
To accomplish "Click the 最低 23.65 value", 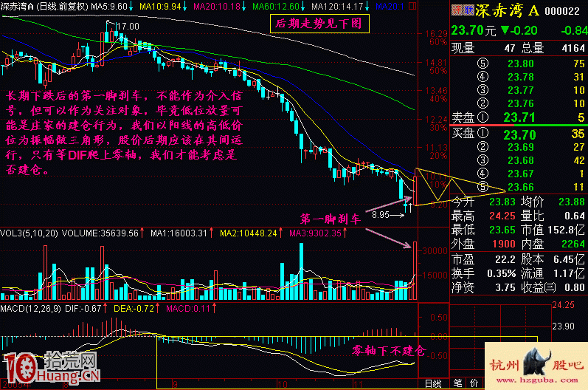I will coord(502,230).
